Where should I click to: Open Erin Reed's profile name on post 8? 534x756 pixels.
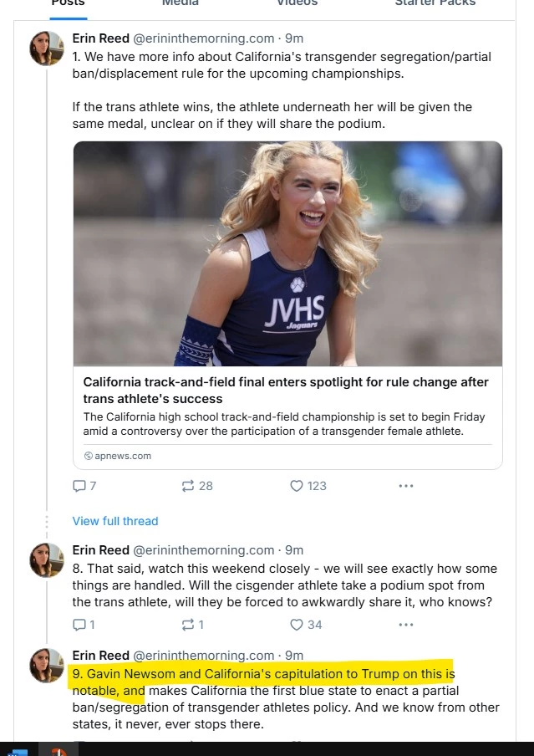(x=100, y=550)
